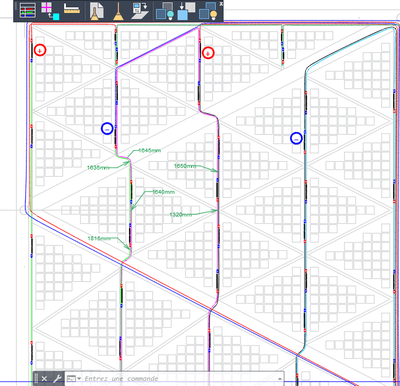This screenshot has width=400, height=386.
Task: Expand command history with up arrow
Action: pos(279,379)
